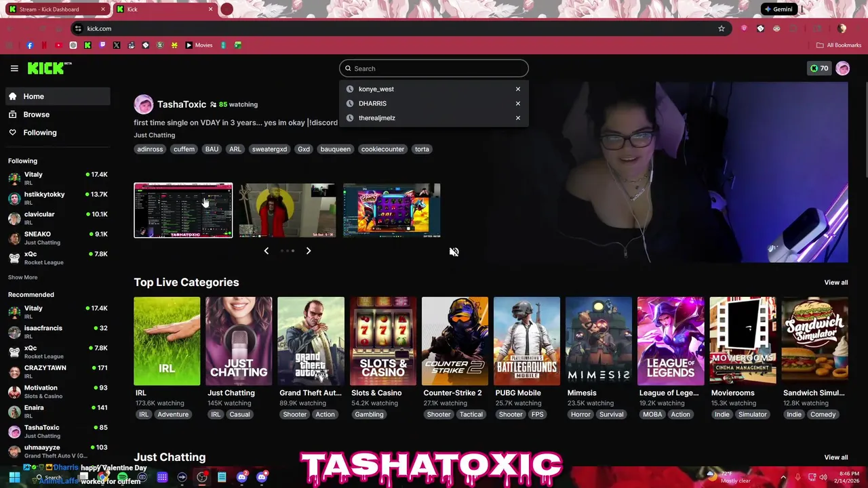Viewport: 868px width, 488px height.
Task: Open Enaira in Recommended list
Action: click(58, 411)
